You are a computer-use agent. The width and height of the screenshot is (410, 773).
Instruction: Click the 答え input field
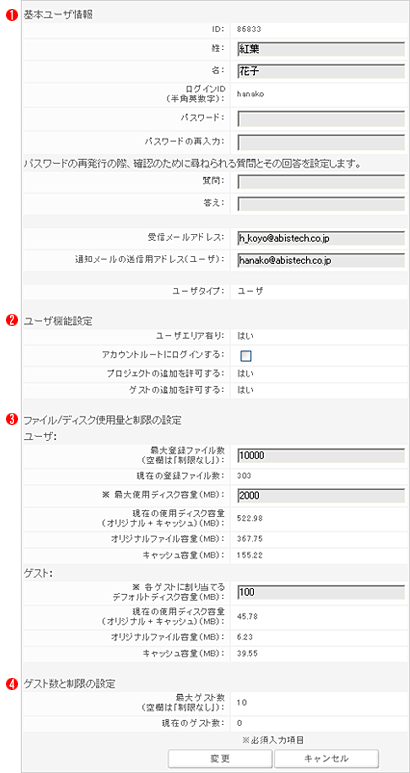(321, 203)
